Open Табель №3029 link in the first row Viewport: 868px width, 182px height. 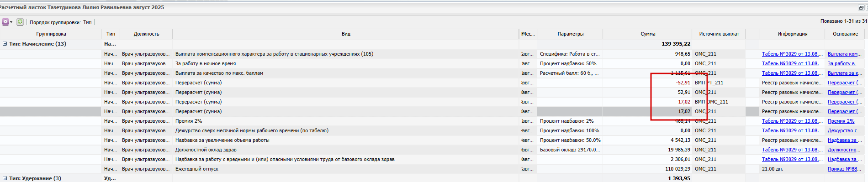coord(792,54)
